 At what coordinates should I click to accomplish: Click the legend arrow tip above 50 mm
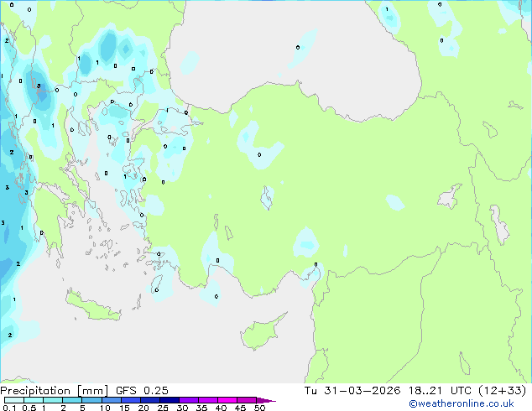(x=266, y=400)
